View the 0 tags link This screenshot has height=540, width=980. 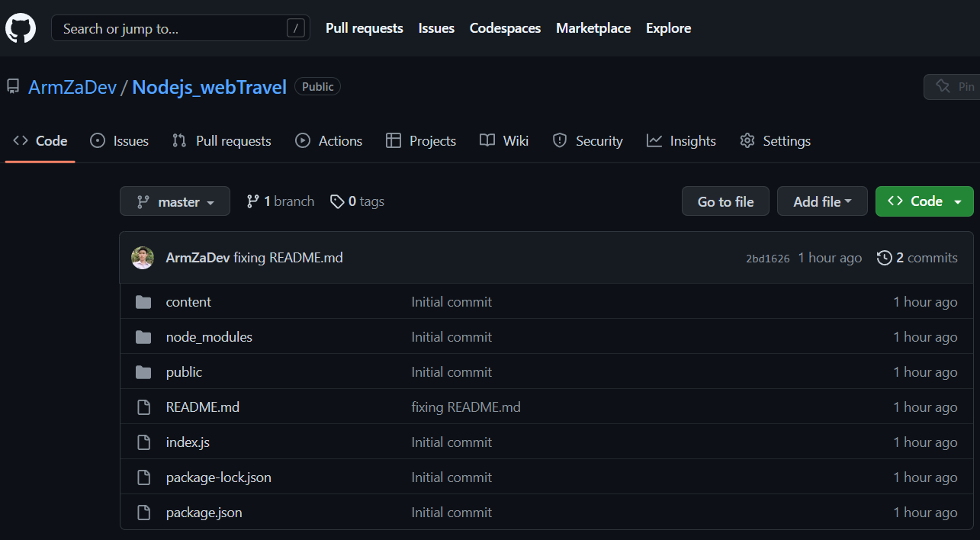coord(357,201)
